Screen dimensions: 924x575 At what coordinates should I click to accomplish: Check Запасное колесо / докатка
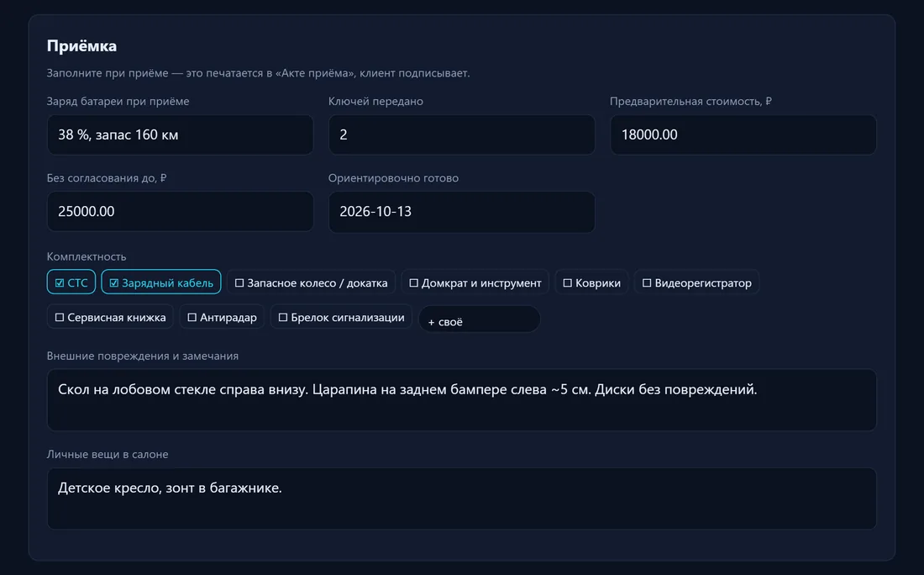click(x=311, y=282)
